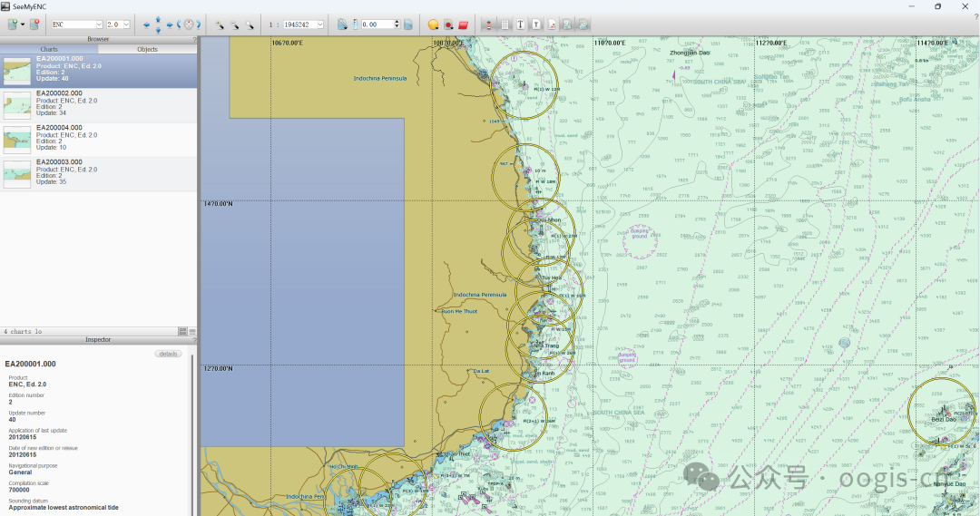Click the zoom out magnifier
This screenshot has height=516, width=980.
[234, 25]
